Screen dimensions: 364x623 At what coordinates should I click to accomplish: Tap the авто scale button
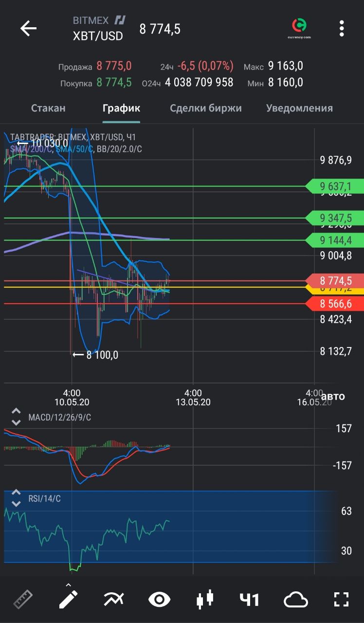(333, 396)
